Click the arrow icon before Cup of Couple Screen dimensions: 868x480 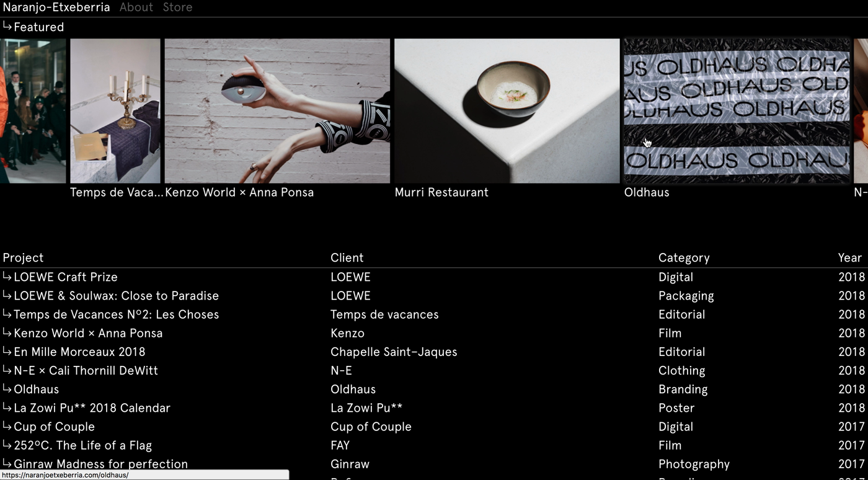[x=7, y=425]
